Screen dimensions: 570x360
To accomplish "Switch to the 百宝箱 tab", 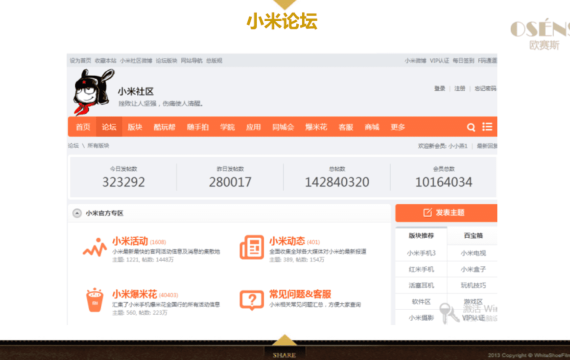I will click(473, 236).
